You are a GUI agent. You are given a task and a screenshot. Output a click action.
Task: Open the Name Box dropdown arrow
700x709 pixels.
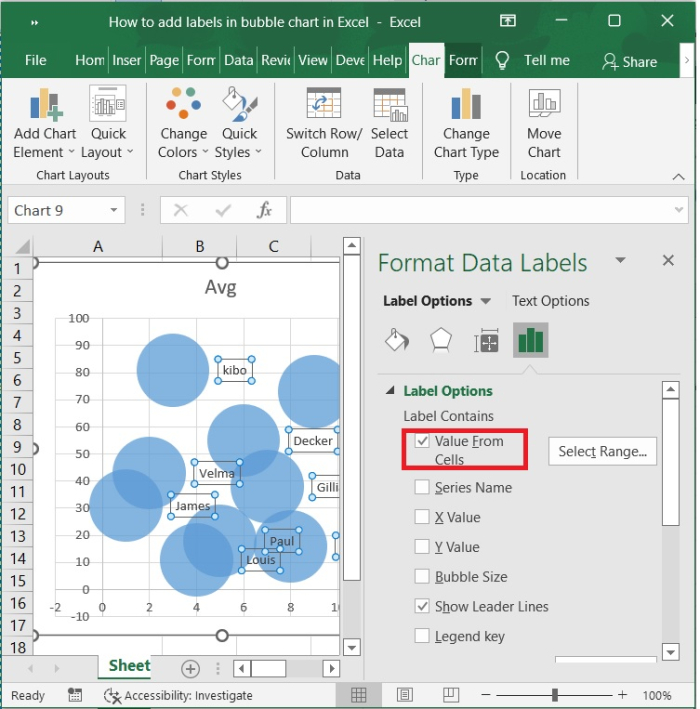(x=114, y=210)
